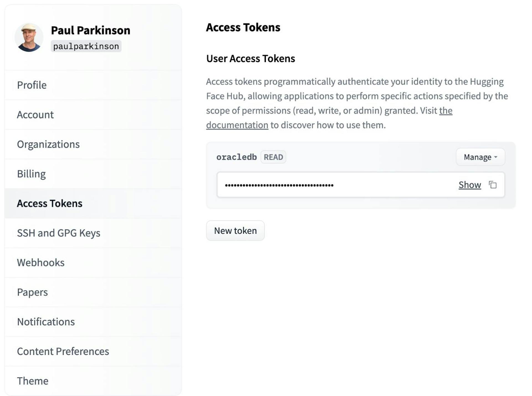This screenshot has width=532, height=396.
Task: Click the Paul Parkinson profile avatar
Action: tap(29, 37)
